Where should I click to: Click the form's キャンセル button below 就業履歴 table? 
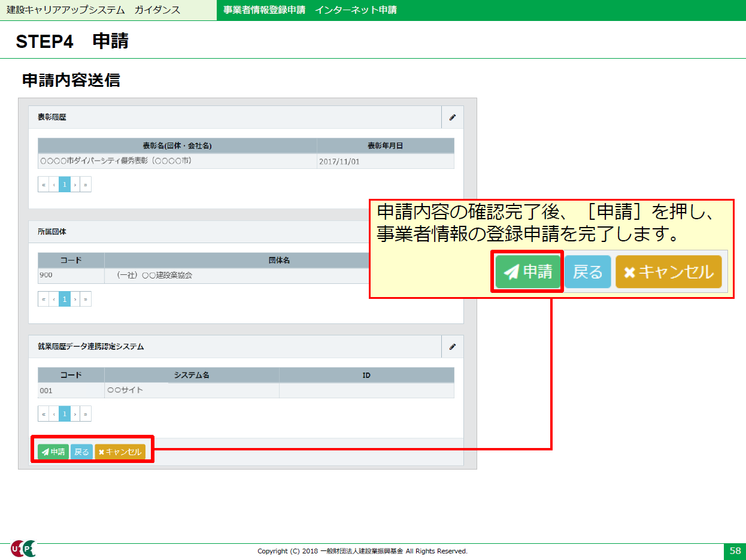tap(120, 452)
